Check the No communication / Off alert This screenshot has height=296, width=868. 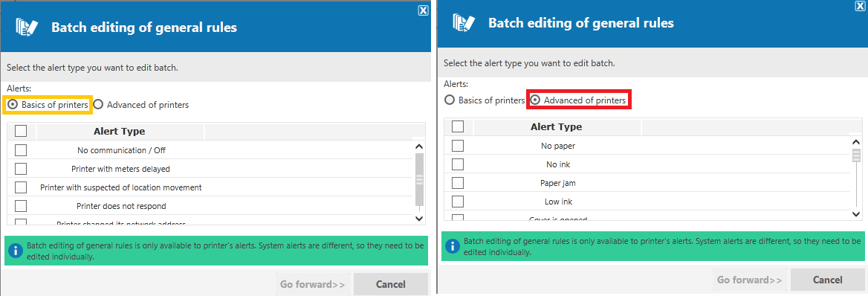click(21, 150)
